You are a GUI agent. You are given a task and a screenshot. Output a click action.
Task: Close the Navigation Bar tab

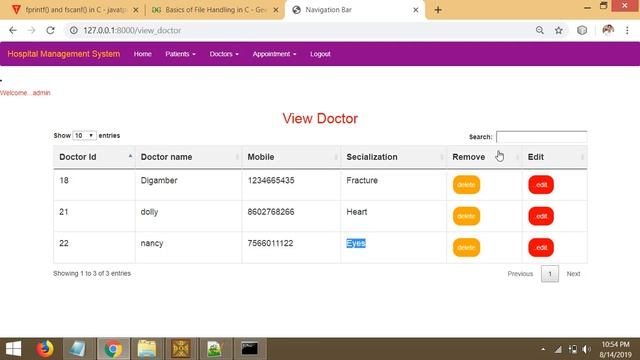pyautogui.click(x=416, y=10)
